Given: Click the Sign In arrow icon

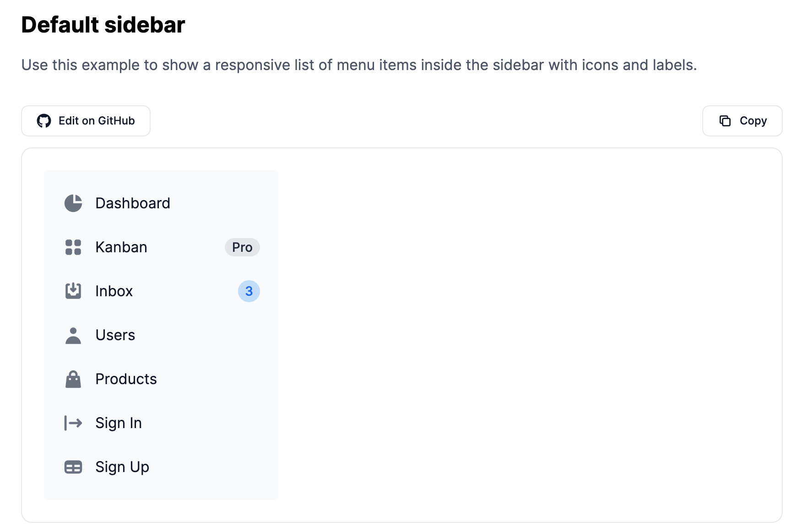Looking at the screenshot, I should pos(73,423).
